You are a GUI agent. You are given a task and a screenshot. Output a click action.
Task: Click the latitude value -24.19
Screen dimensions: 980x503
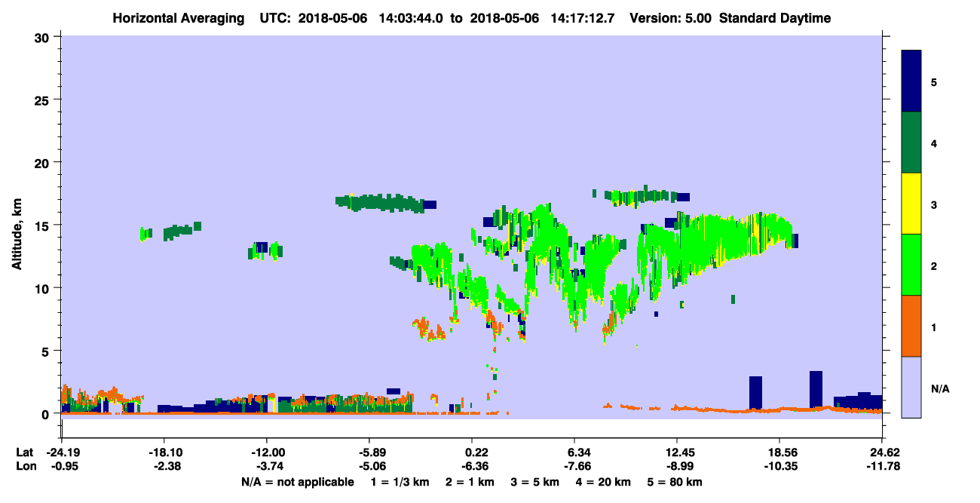[62, 452]
